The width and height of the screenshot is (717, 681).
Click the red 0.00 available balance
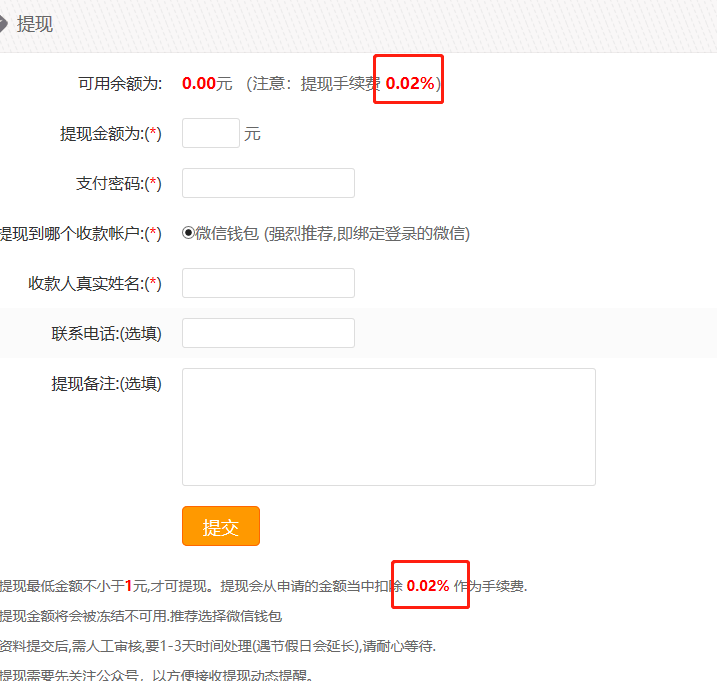click(198, 84)
